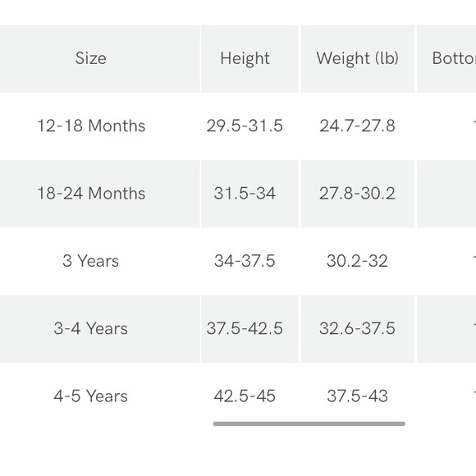Select the 3 Years size cell
This screenshot has width=476, height=476.
pyautogui.click(x=91, y=261)
